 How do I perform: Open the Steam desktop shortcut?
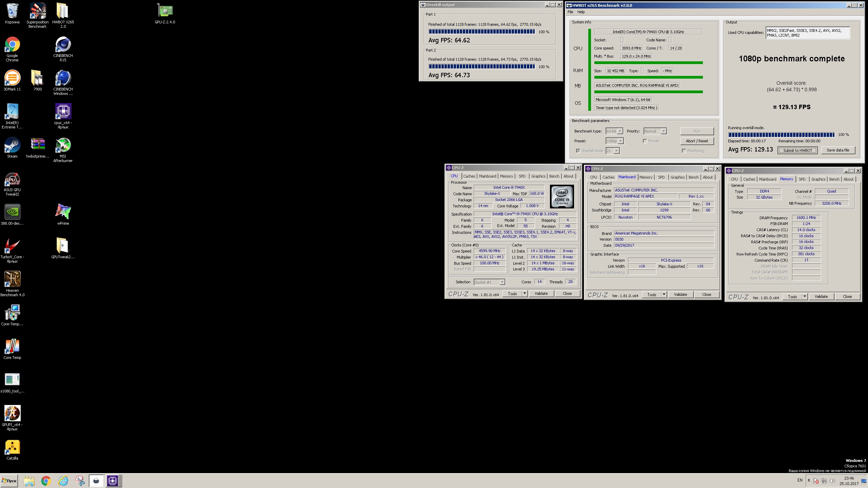click(x=12, y=147)
